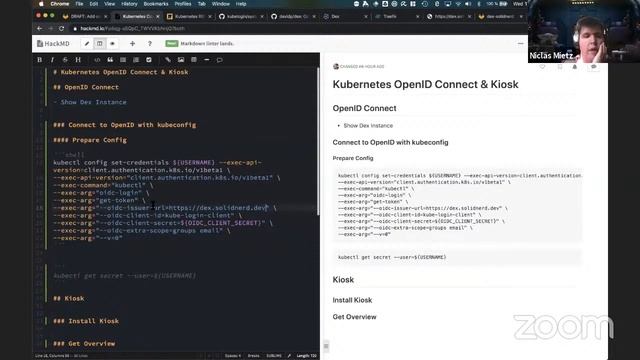Click the volume icon in macOS menu bar

(468, 4)
